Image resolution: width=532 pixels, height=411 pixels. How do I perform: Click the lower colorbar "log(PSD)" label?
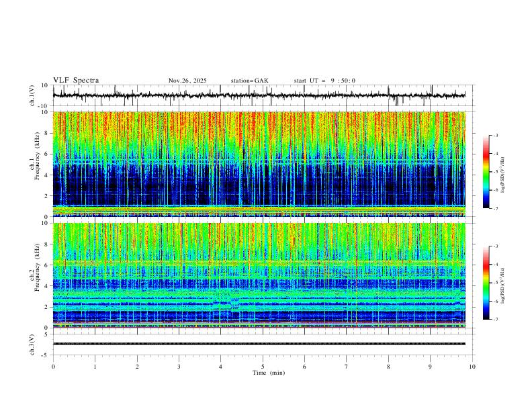[503, 285]
